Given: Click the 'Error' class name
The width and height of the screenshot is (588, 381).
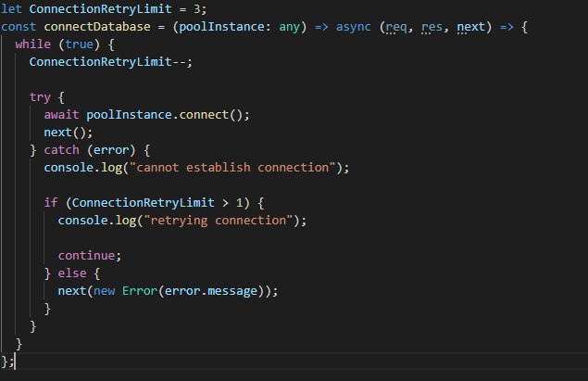Looking at the screenshot, I should [140, 290].
